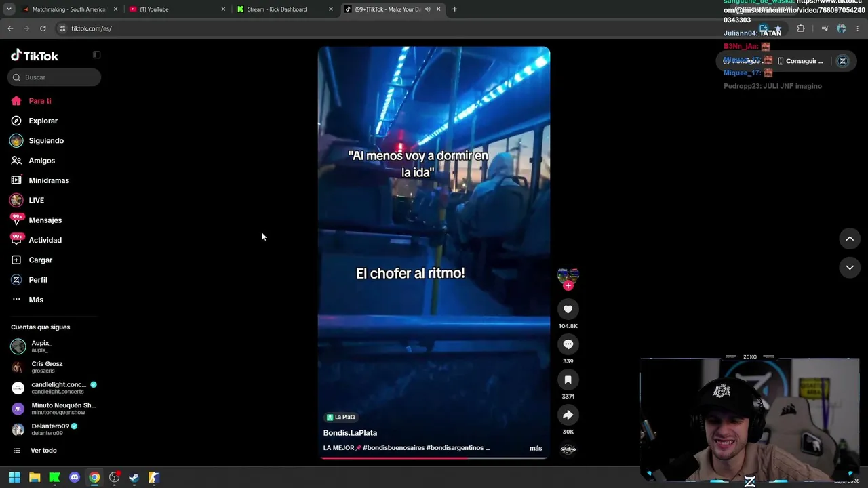The image size is (868, 488).
Task: Open the Windows Start menu
Action: coord(14,477)
